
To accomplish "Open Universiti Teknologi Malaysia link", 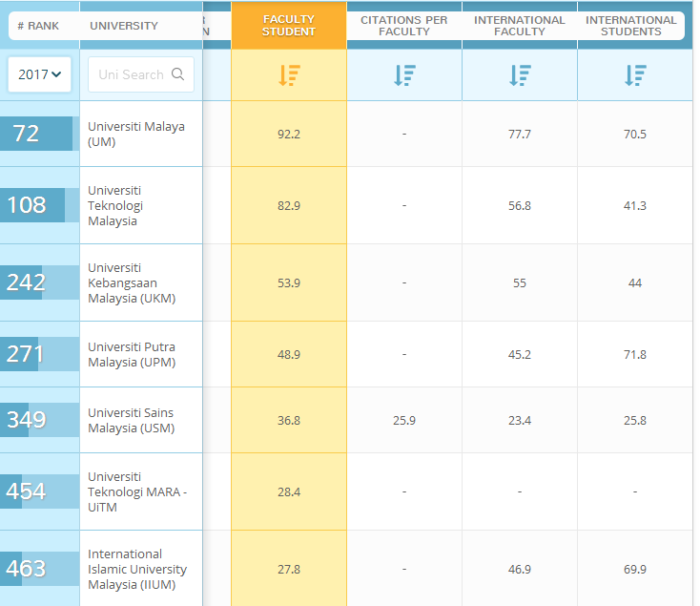I will 115,205.
